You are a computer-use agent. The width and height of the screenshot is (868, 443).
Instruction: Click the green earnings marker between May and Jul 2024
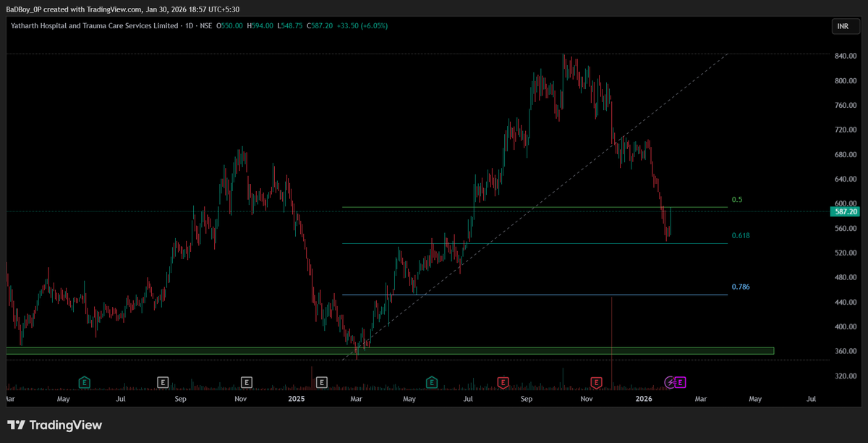(x=85, y=381)
